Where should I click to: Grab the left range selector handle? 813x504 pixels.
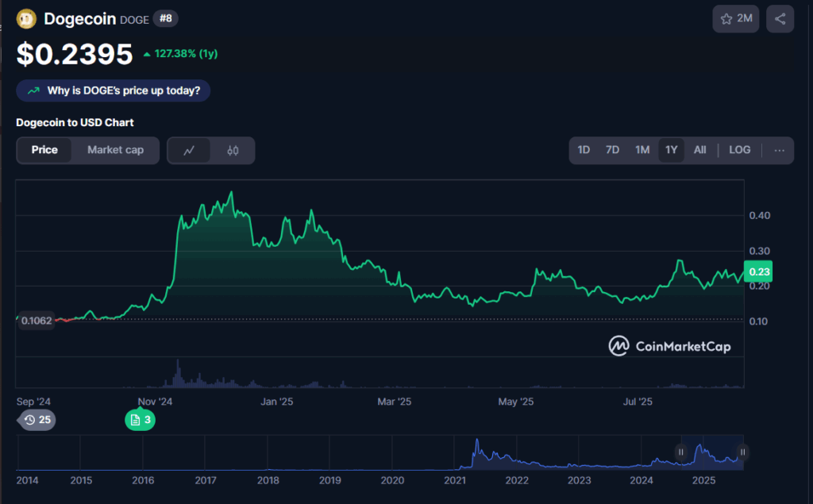680,452
